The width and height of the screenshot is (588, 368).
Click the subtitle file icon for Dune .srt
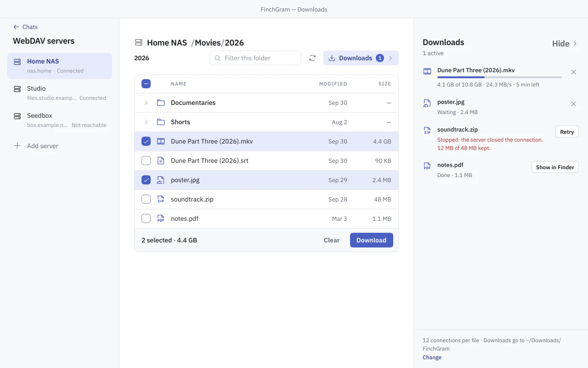161,161
